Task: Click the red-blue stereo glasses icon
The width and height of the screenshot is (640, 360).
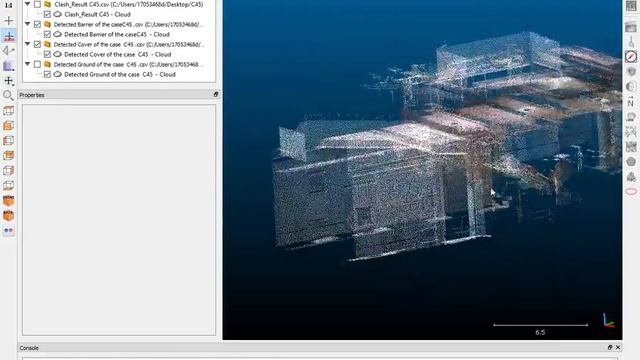Action: [x=8, y=231]
